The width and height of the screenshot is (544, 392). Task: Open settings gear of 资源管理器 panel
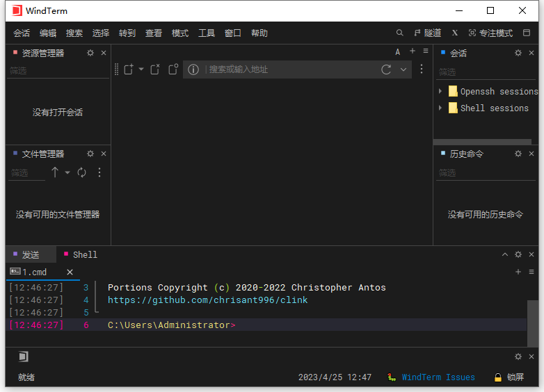90,53
